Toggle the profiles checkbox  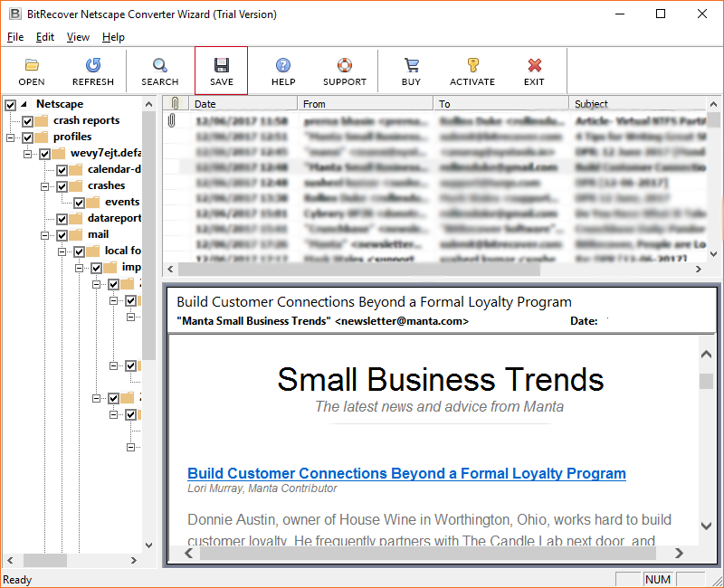tap(28, 138)
